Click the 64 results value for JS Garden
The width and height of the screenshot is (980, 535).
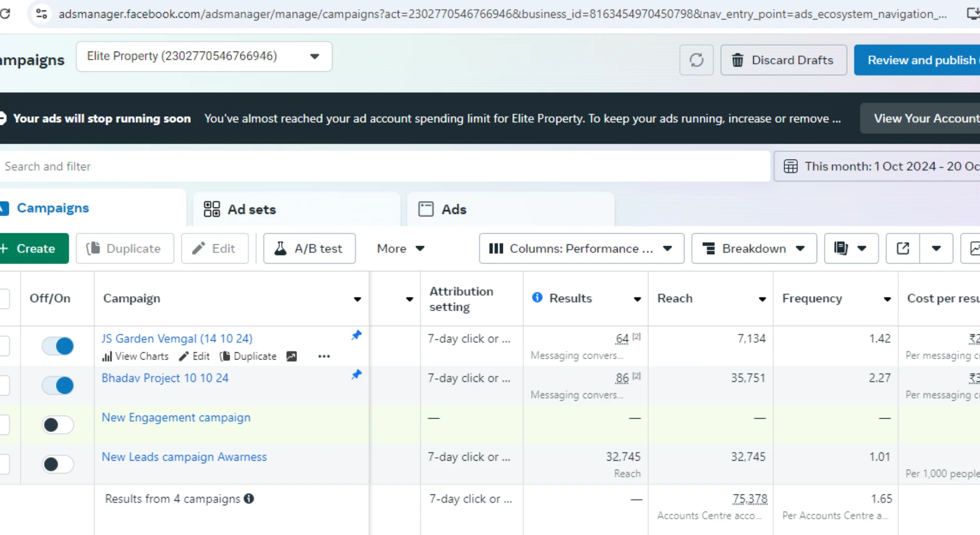(x=622, y=338)
